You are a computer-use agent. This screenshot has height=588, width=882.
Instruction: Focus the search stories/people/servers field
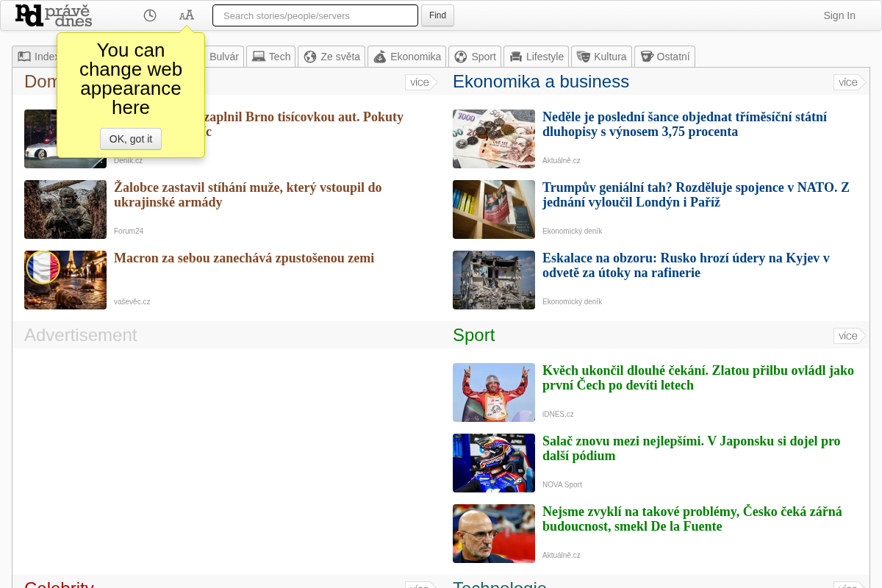[x=315, y=15]
